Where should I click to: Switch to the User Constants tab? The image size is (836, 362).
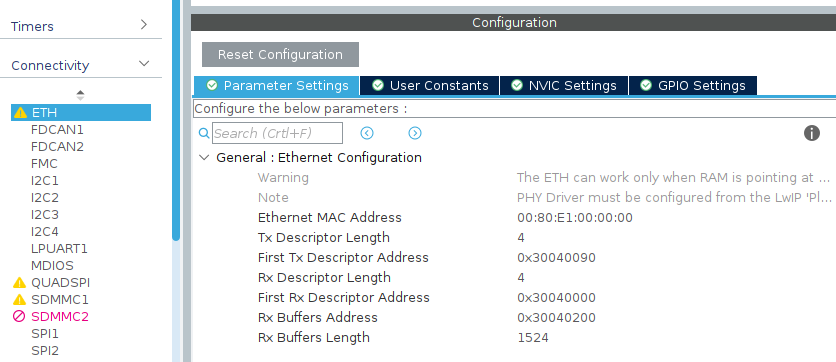tap(430, 85)
